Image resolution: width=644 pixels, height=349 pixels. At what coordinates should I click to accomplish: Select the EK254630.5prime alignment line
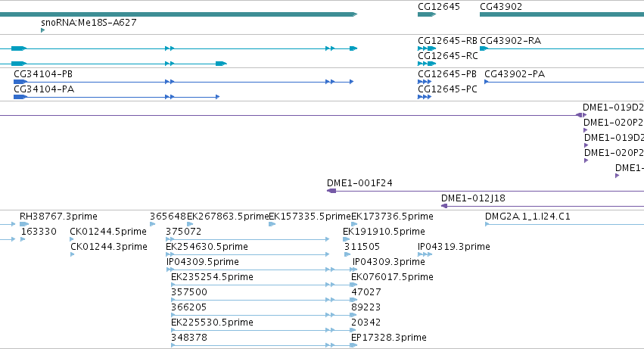(247, 254)
